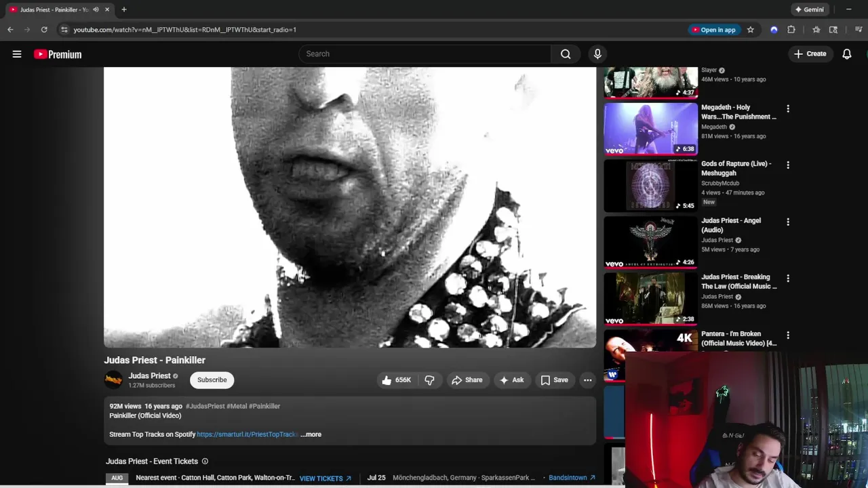Click Judas Priest - Painkiller title text

coord(155,360)
